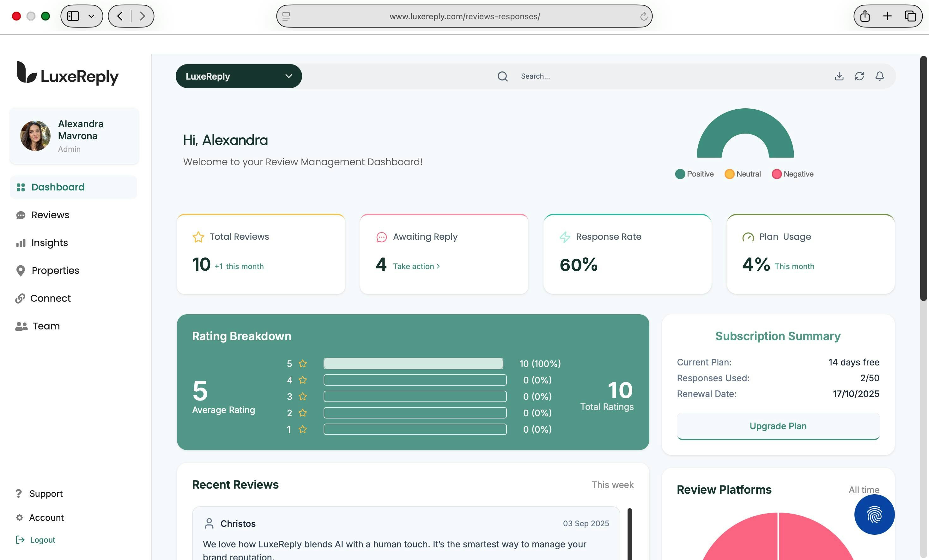Click the Upgrade Plan button
Screen dimensions: 929x560
click(x=778, y=426)
